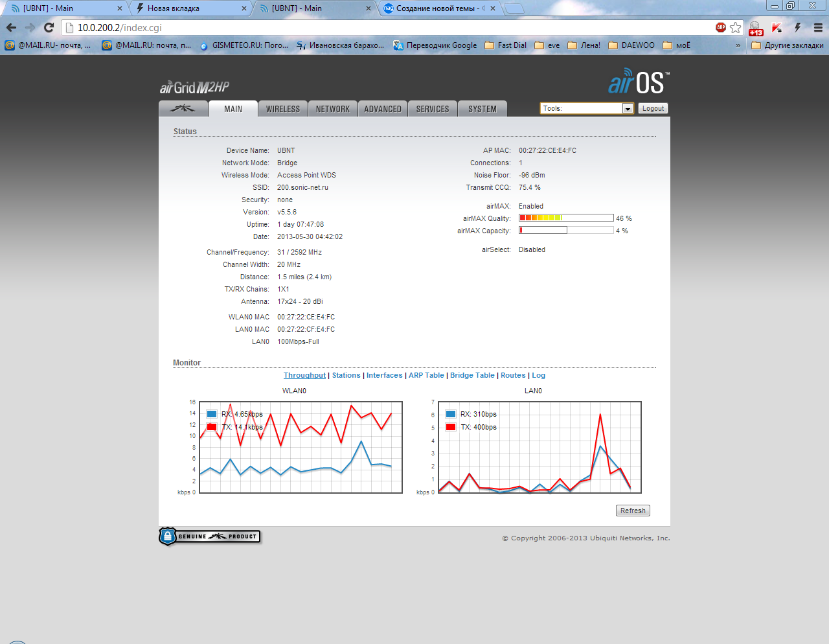This screenshot has width=829, height=644.
Task: Switch to the SYSTEM tab
Action: 483,109
